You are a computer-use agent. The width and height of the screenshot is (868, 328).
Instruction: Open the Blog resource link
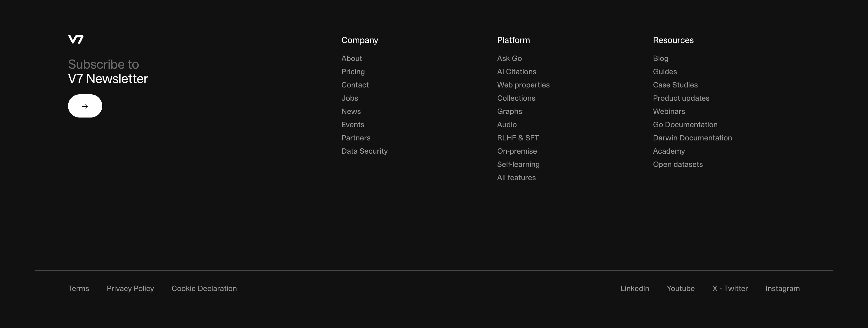[661, 58]
